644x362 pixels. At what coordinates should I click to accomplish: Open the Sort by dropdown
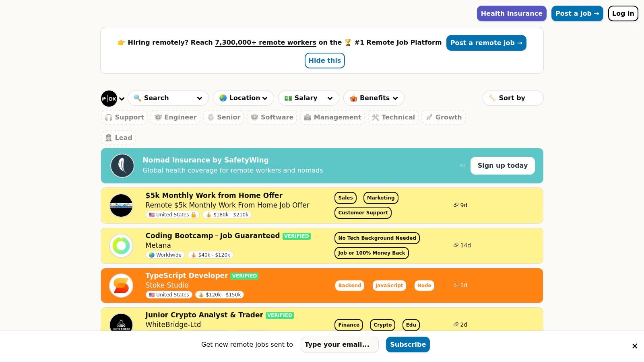(x=513, y=98)
